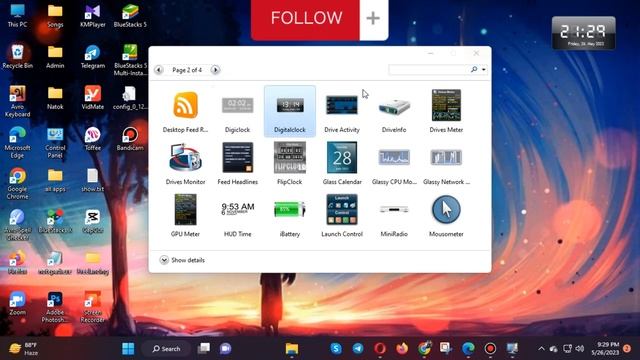Open Telegram desktop shortcut

93,57
